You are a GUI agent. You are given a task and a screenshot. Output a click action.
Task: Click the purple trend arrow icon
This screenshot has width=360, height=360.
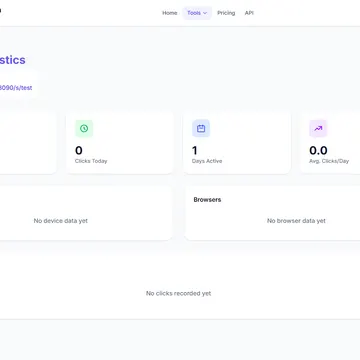tap(318, 128)
